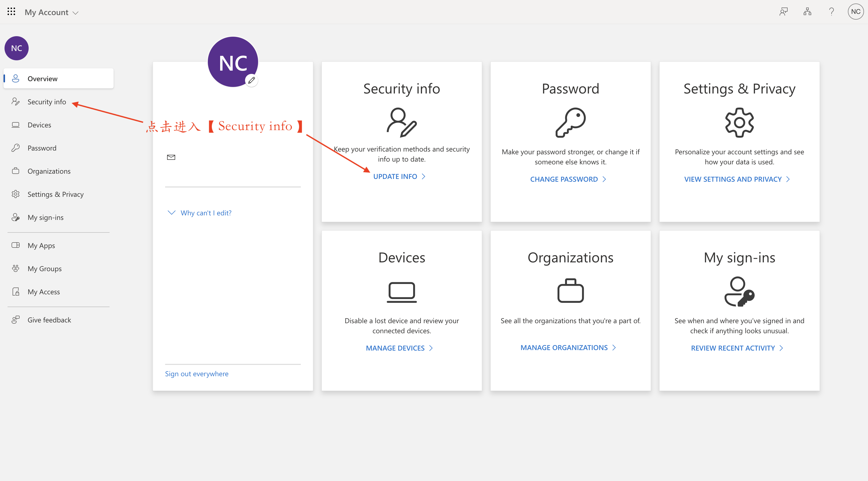Click the gear icon on Settings & Privacy card

(x=739, y=122)
